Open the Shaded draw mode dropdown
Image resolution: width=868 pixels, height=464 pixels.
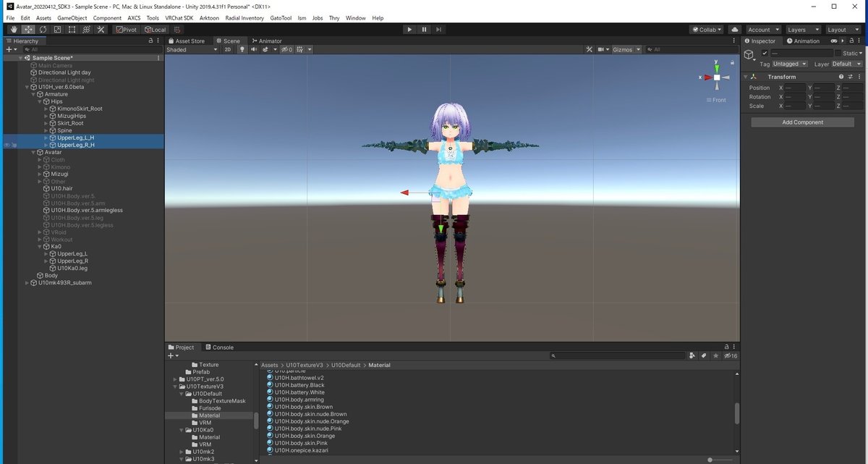192,49
